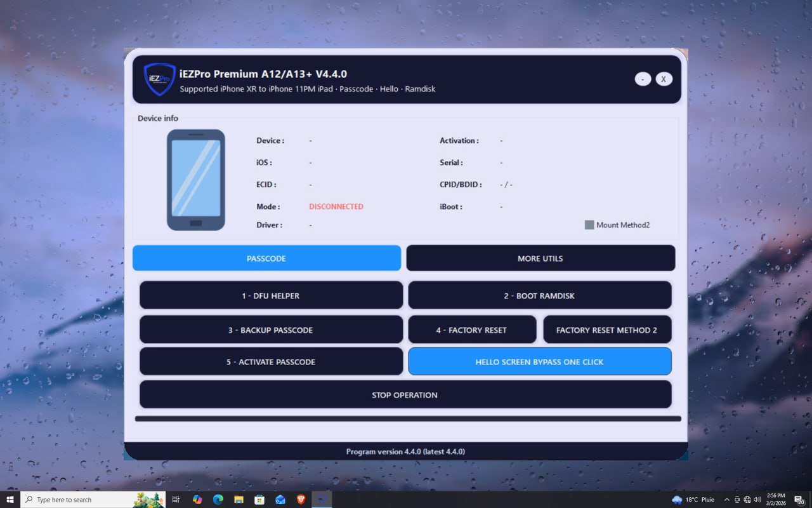Click the iEZPro Premium A12/A13+ title text
Image resolution: width=812 pixels, height=508 pixels.
[263, 74]
